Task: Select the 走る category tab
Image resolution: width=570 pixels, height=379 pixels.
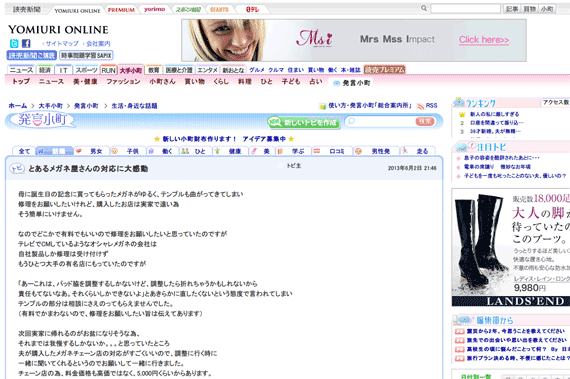Action: pos(417,151)
